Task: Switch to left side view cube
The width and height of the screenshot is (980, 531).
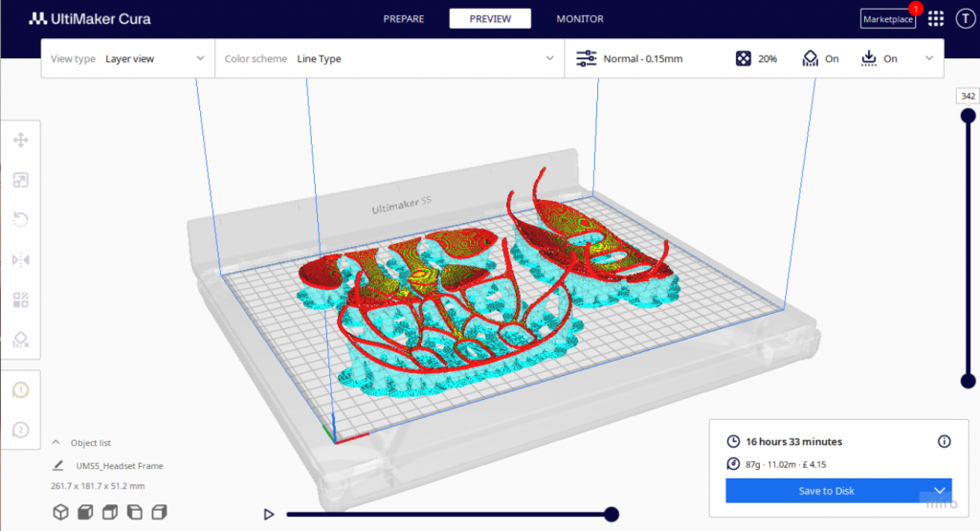Action: pos(134,512)
